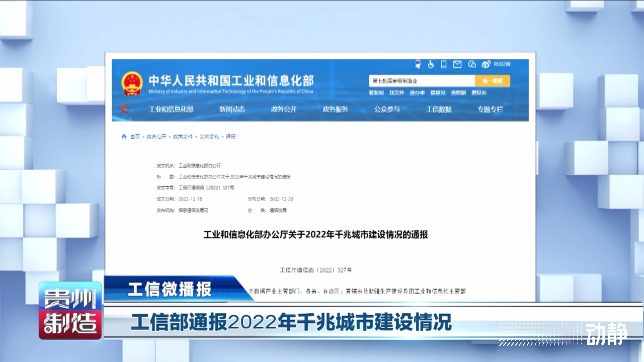Click the mobile phone version icon
The image size is (644, 362).
tap(444, 64)
